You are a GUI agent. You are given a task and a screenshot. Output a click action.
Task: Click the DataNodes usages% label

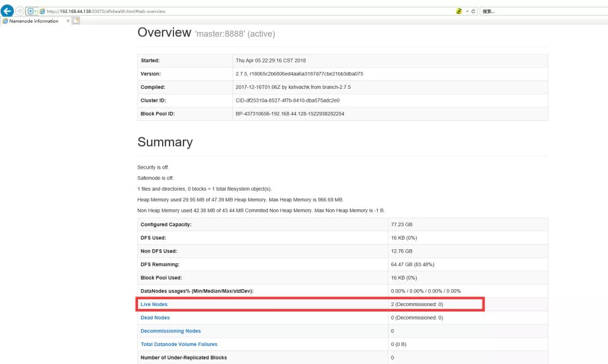197,291
